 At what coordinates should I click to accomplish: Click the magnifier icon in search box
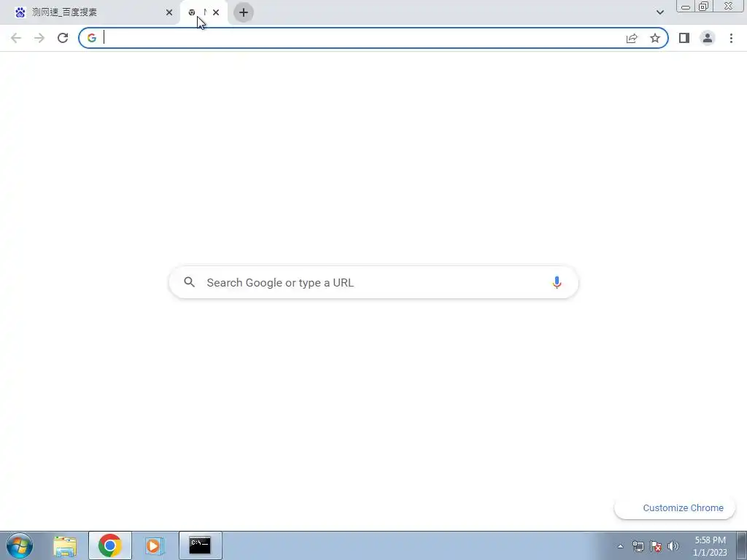click(189, 282)
